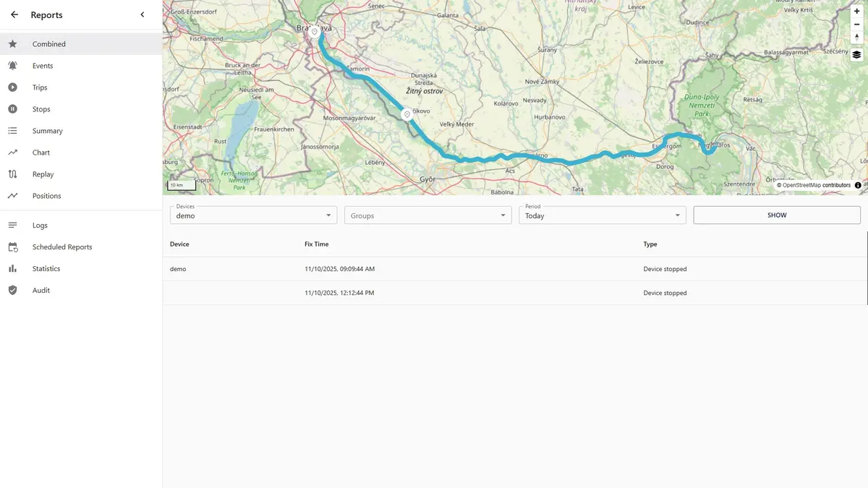Screen dimensions: 868x488
Task: Click the calendar icon for Scheduled Reports
Action: 12,247
